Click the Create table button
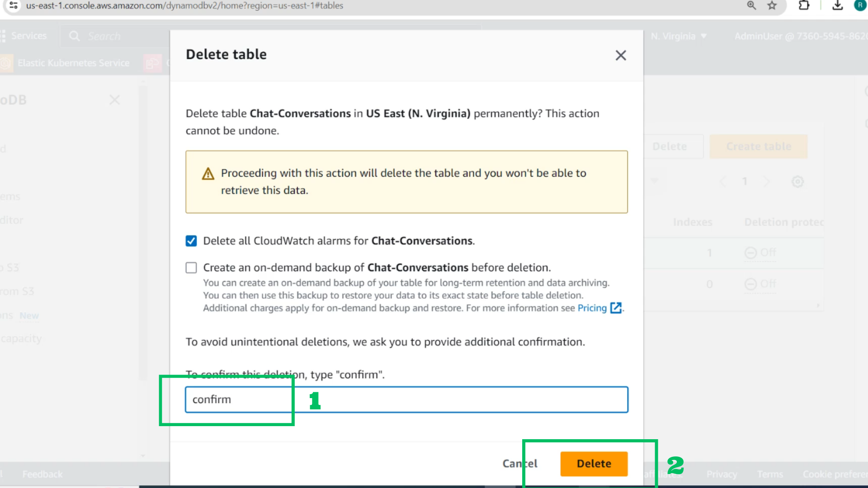This screenshot has width=868, height=488. click(x=758, y=146)
